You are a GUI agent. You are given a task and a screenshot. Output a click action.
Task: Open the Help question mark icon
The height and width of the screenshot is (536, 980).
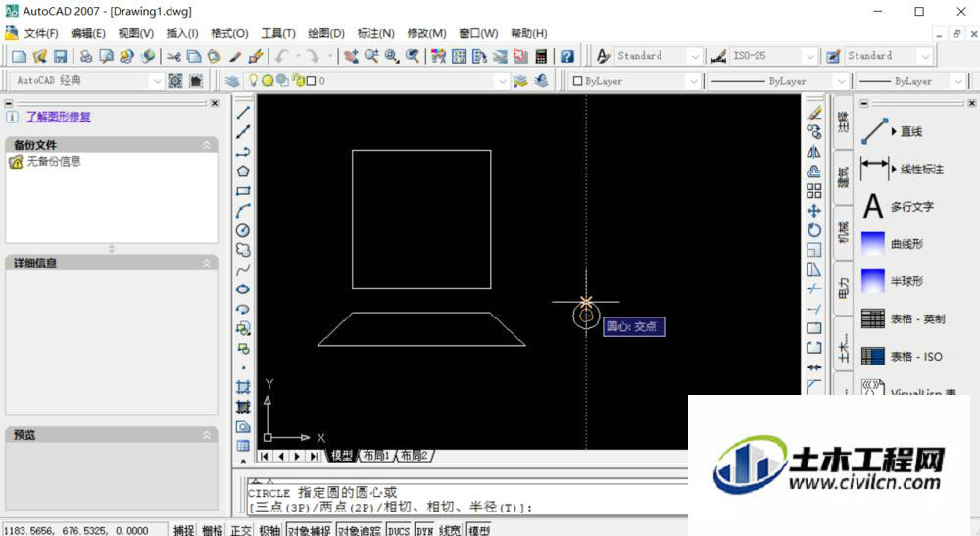tap(566, 56)
